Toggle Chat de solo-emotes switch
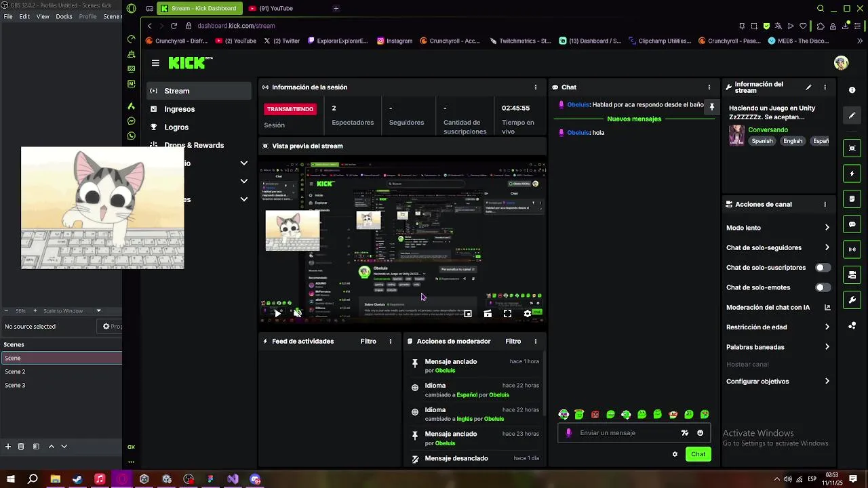 [823, 287]
